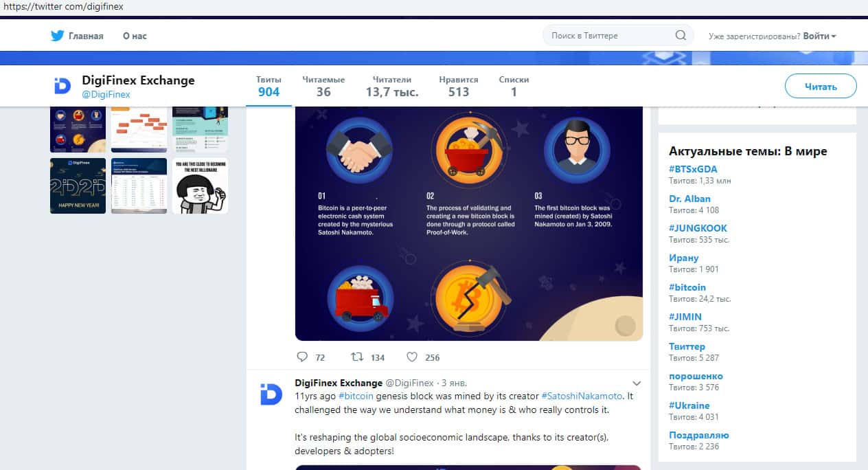Open the #JIMIN trending topic
Viewport: 868px width, 470px height.
[x=685, y=317]
